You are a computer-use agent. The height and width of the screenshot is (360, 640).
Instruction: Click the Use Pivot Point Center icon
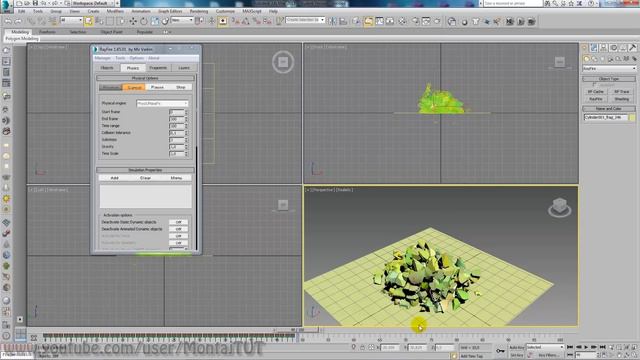click(199, 21)
